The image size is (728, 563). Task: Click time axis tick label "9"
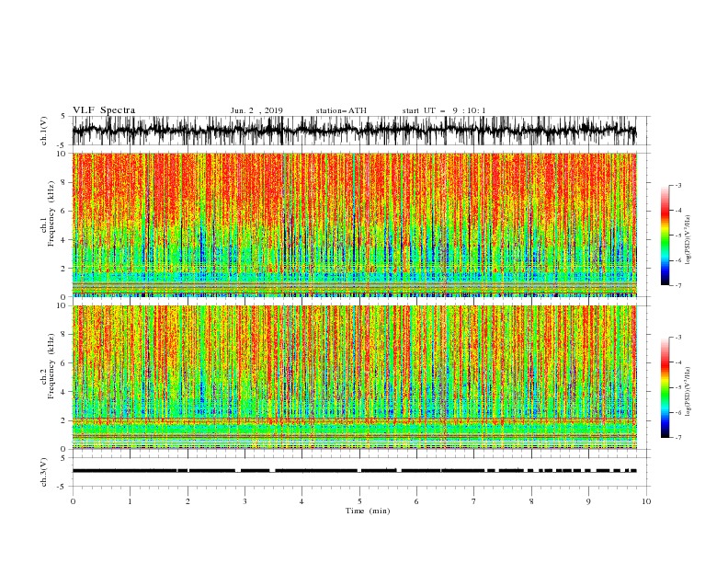[x=588, y=501]
